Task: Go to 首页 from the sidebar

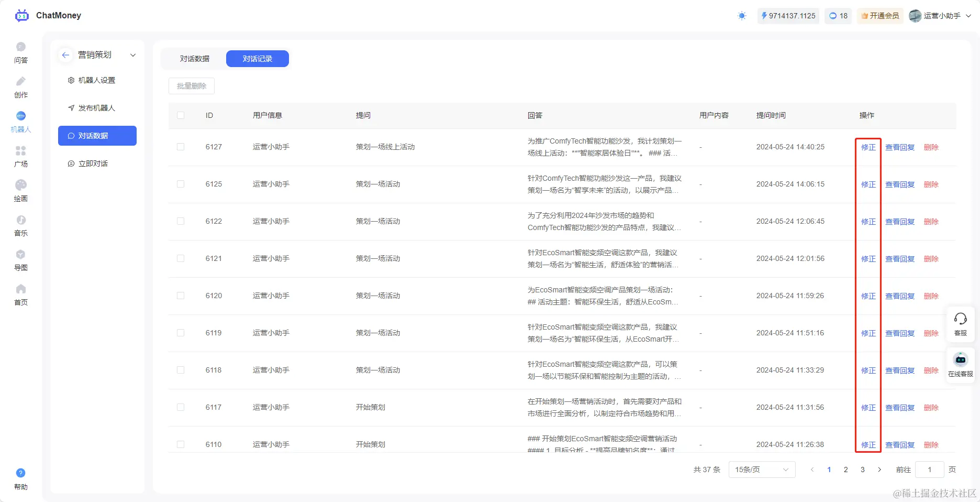Action: (x=21, y=295)
